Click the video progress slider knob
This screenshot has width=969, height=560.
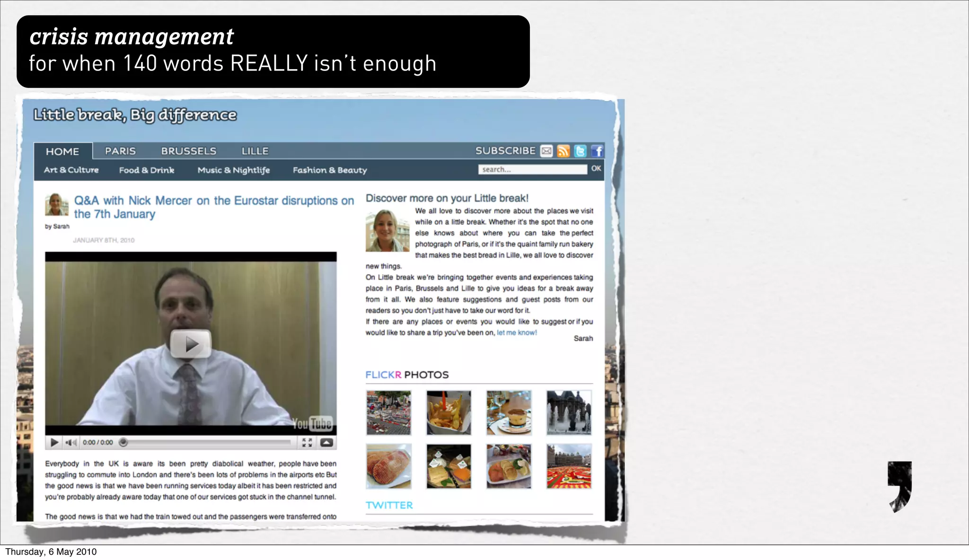pos(123,443)
